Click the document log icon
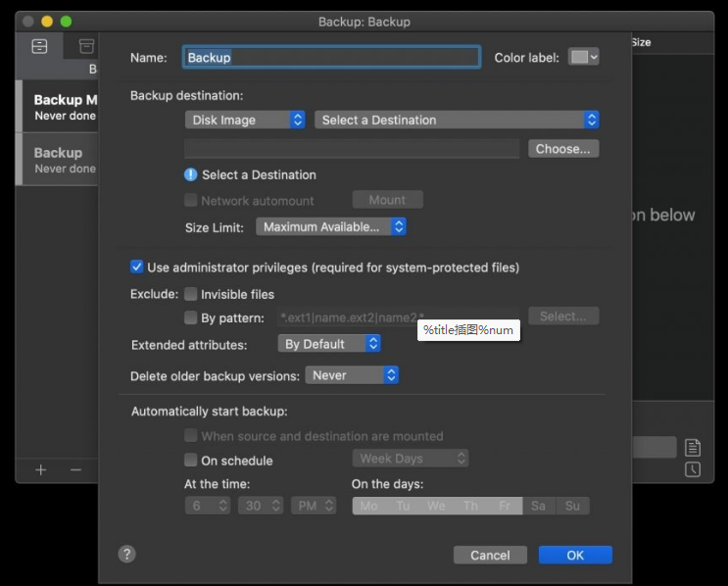 (x=693, y=448)
